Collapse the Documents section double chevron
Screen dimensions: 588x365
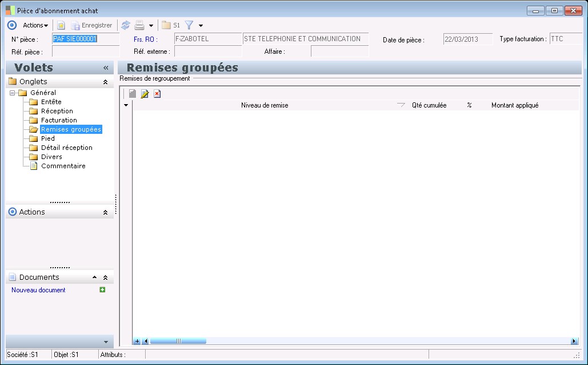point(105,277)
